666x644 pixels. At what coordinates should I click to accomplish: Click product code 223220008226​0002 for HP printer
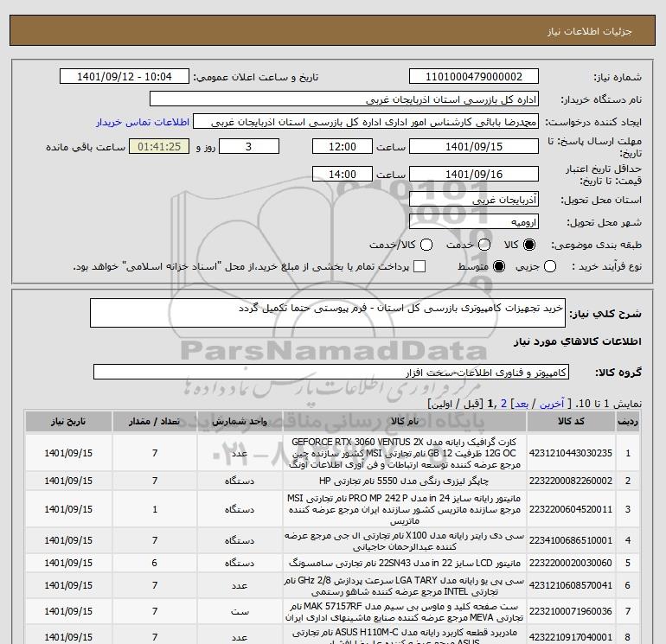click(x=571, y=481)
